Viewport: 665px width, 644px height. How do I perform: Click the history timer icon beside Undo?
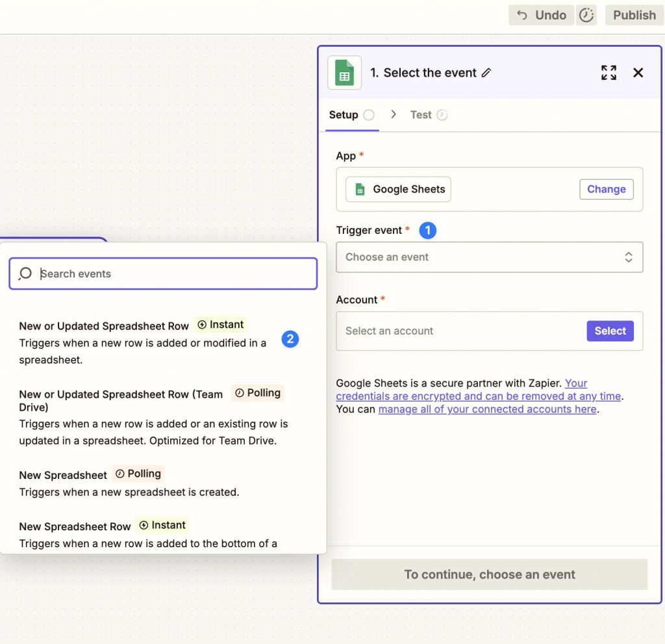click(x=586, y=14)
